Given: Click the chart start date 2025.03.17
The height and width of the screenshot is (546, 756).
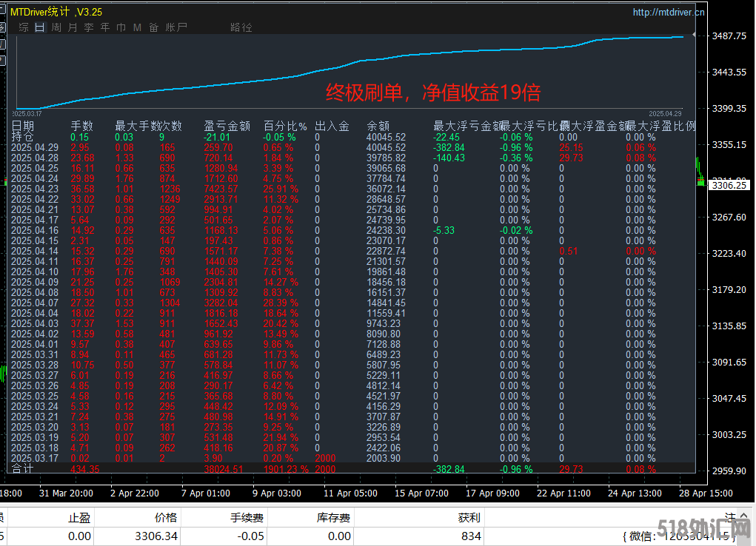Looking at the screenshot, I should [x=27, y=114].
